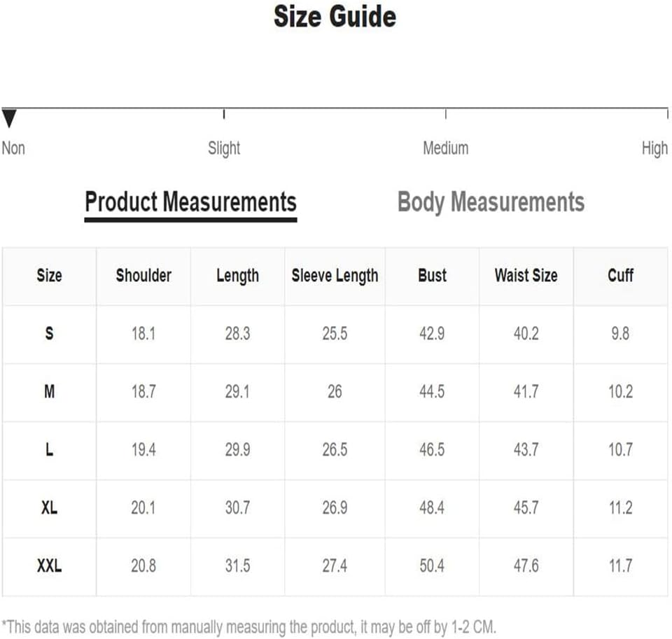
Task: Click the Size column header
Action: coord(49,275)
